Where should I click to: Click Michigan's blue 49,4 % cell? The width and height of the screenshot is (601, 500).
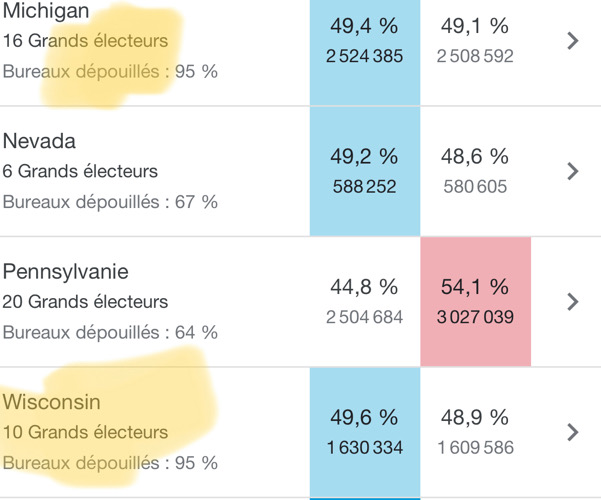coord(365,40)
